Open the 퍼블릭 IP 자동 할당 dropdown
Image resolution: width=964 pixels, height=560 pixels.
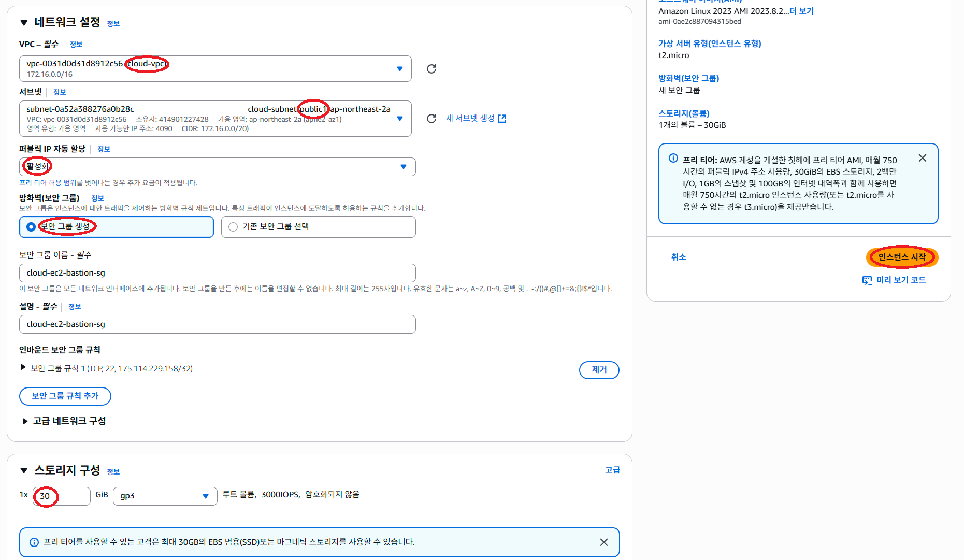pyautogui.click(x=403, y=167)
